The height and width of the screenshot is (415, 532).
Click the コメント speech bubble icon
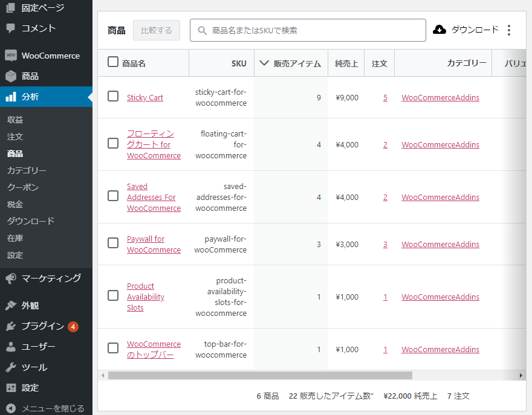coord(10,28)
